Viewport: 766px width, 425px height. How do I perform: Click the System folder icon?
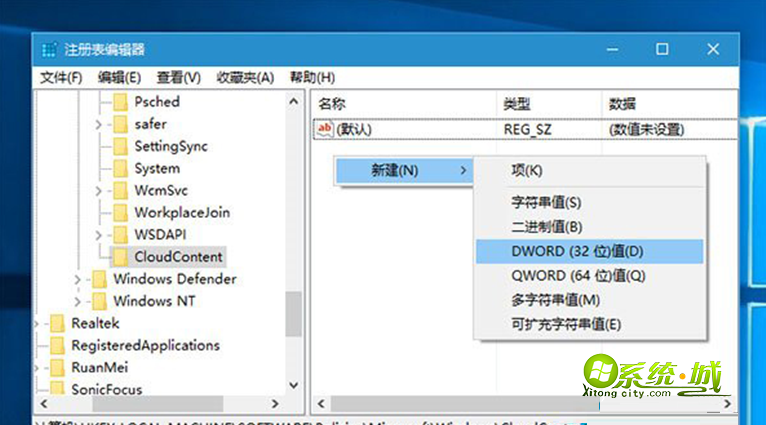coord(120,169)
